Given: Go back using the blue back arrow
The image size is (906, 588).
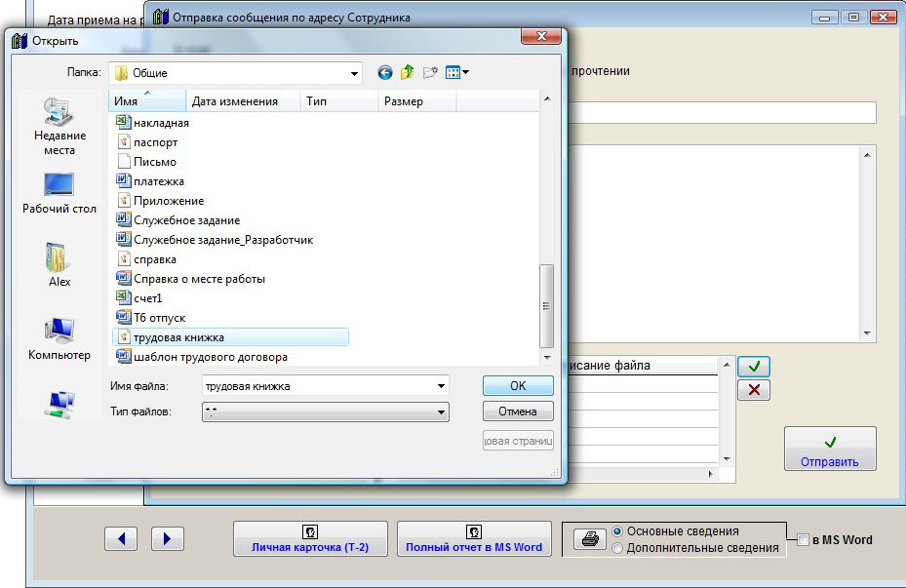Looking at the screenshot, I should tap(385, 73).
